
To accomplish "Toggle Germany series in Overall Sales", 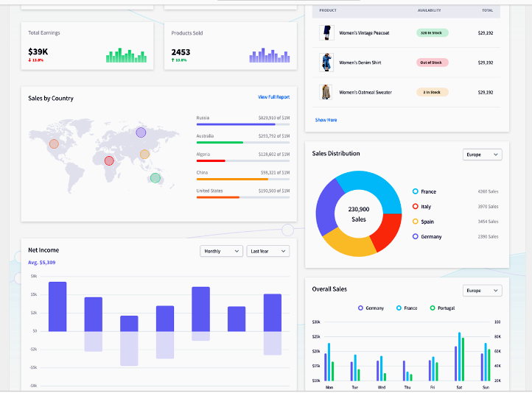I will [371, 308].
